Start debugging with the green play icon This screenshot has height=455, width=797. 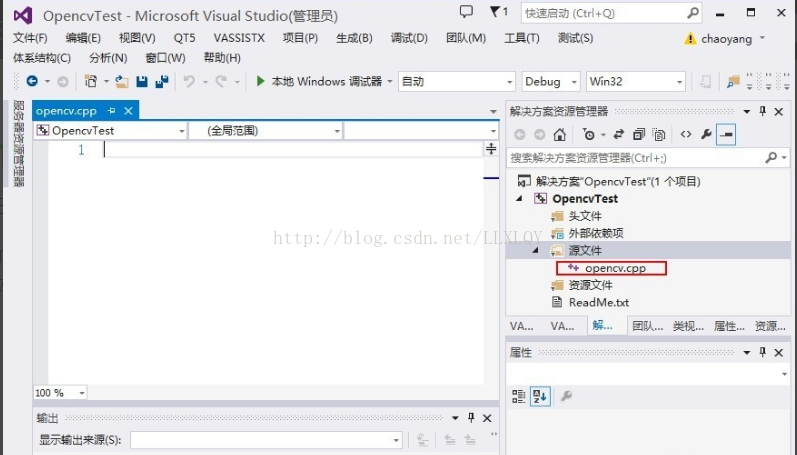point(260,81)
